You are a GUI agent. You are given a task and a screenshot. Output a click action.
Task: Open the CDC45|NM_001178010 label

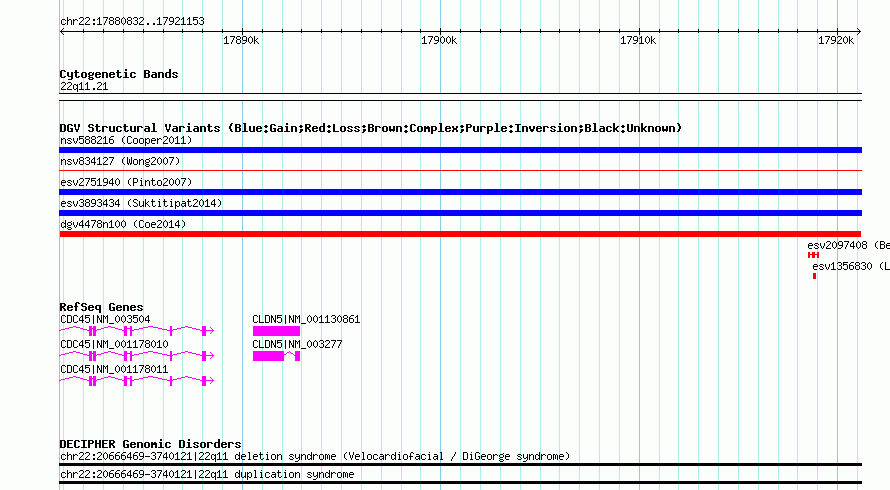[114, 344]
